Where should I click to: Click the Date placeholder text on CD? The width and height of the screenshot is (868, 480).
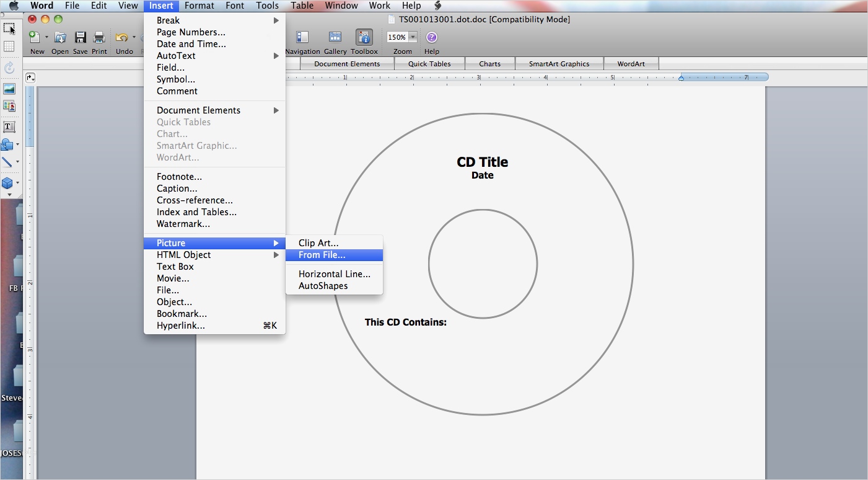(x=482, y=176)
